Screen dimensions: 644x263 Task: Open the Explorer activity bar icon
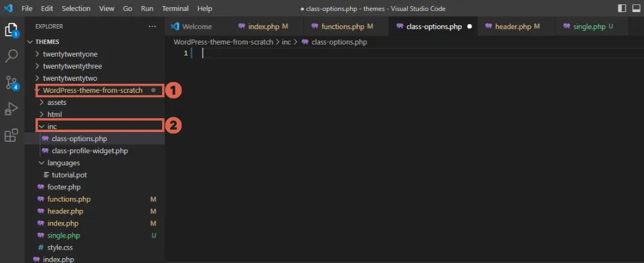11,30
